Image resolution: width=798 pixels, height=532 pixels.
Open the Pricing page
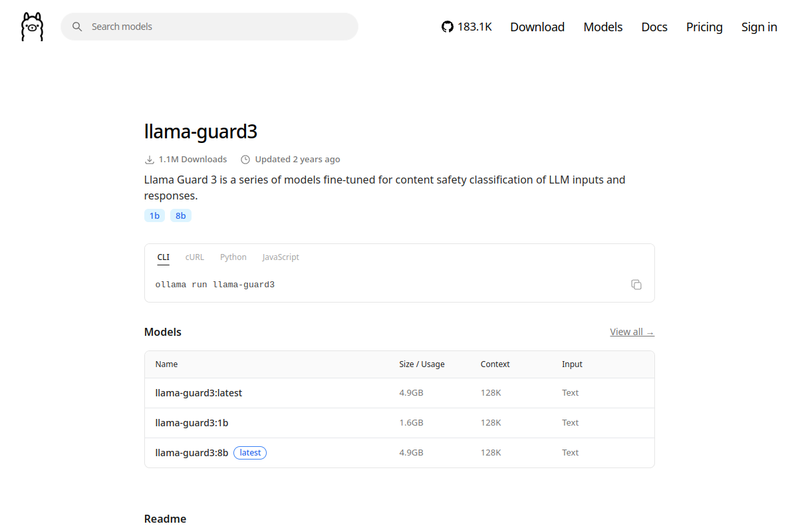(x=704, y=27)
